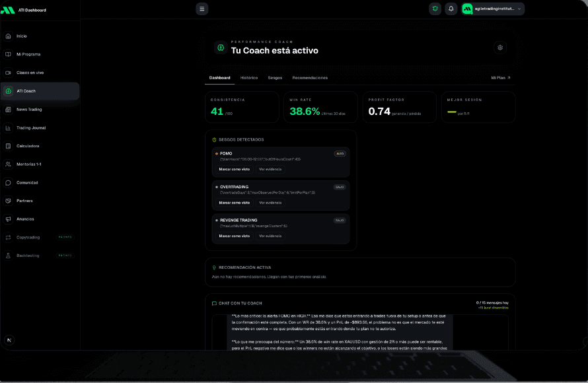This screenshot has width=588, height=383.
Task: Click the ATI Coach brain icon in sidebar
Action: (8, 91)
